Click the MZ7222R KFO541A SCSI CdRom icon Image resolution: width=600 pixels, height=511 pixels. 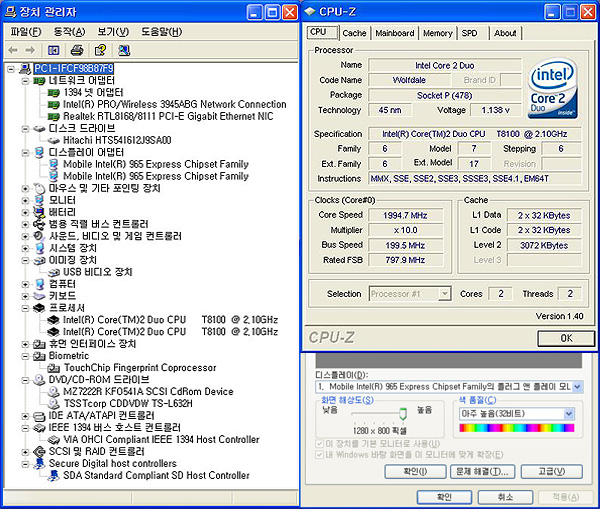coord(54,392)
